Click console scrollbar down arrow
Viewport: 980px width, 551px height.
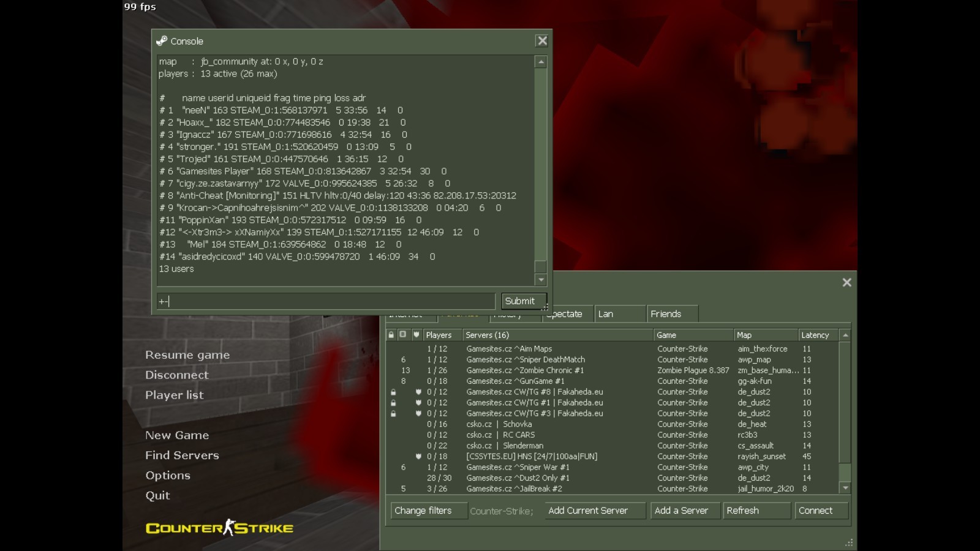point(540,280)
